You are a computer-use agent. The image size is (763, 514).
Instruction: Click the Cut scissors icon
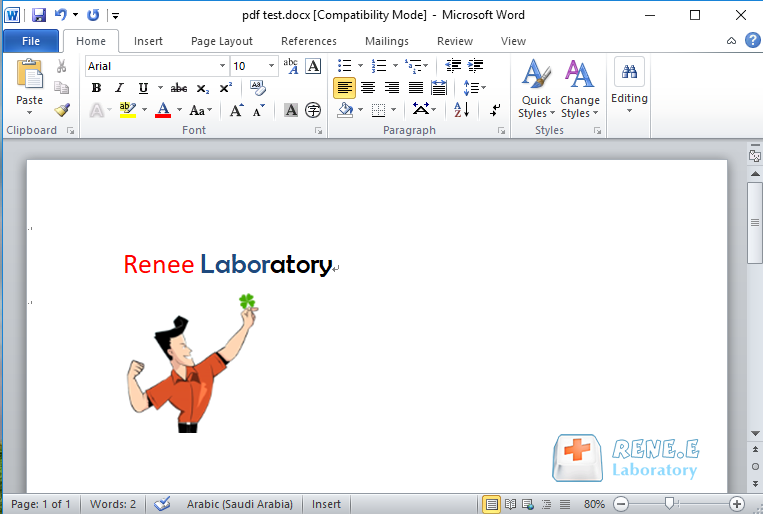pyautogui.click(x=62, y=66)
